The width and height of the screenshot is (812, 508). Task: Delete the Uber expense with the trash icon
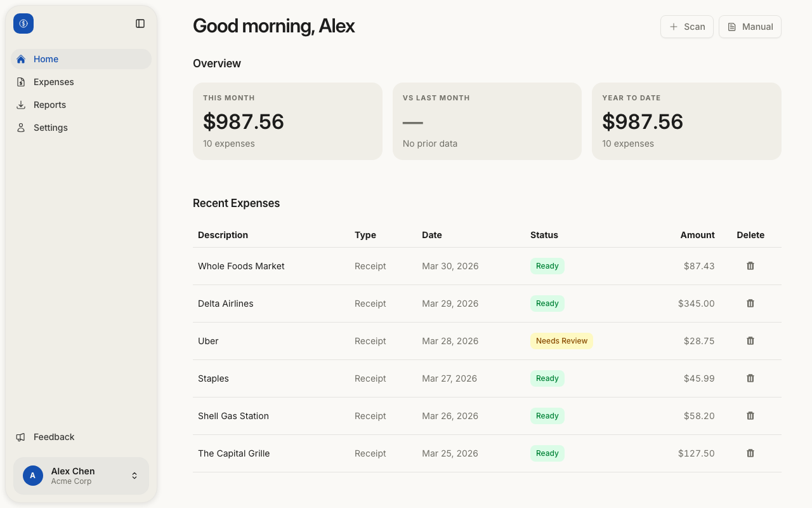point(750,340)
